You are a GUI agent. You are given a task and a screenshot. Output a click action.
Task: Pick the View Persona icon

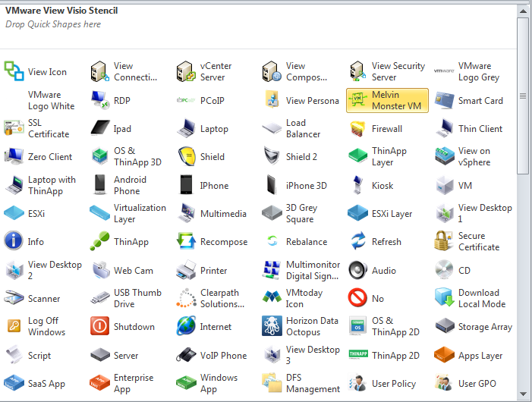[272, 100]
